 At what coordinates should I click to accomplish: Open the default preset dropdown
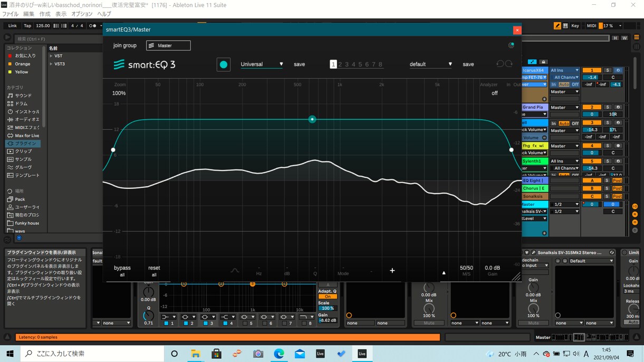[x=431, y=64]
